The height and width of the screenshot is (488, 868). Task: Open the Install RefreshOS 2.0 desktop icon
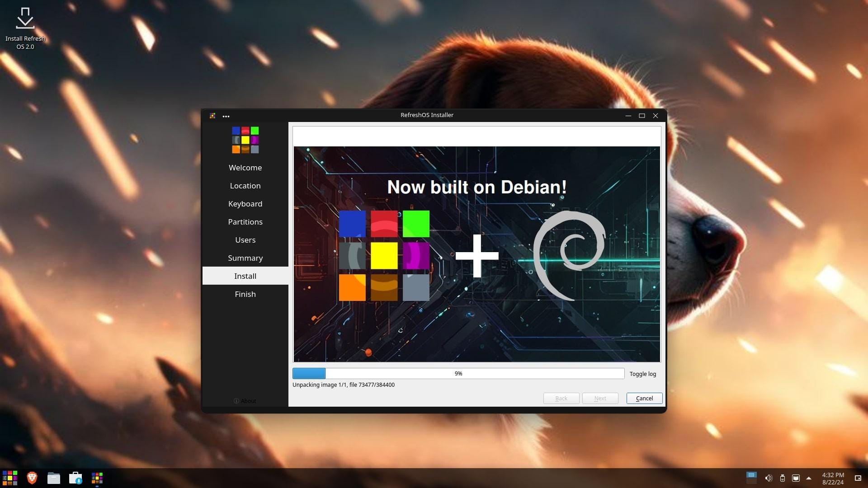pyautogui.click(x=25, y=28)
